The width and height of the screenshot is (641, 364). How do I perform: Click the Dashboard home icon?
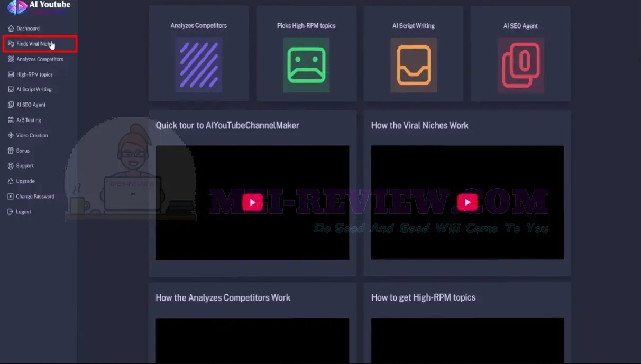(x=11, y=29)
